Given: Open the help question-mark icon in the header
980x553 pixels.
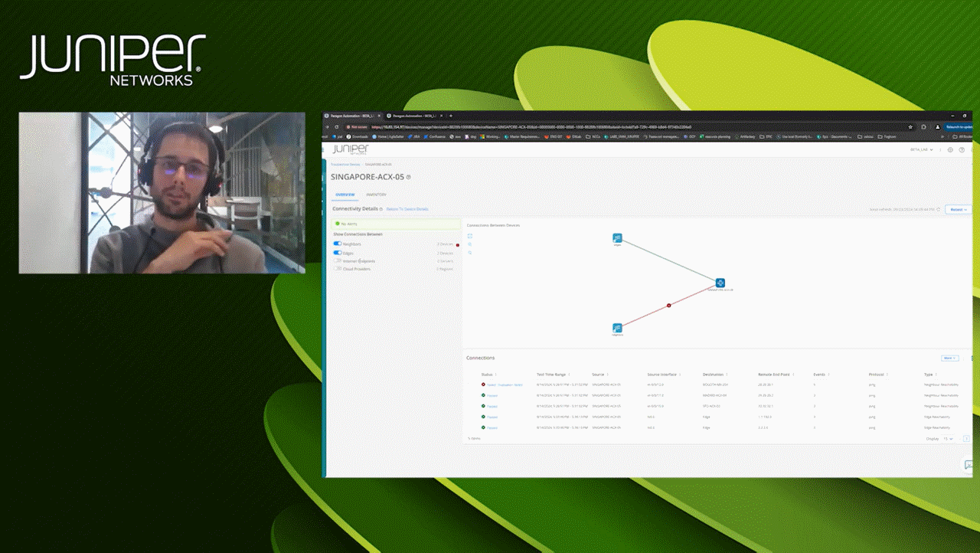Looking at the screenshot, I should pyautogui.click(x=962, y=149).
